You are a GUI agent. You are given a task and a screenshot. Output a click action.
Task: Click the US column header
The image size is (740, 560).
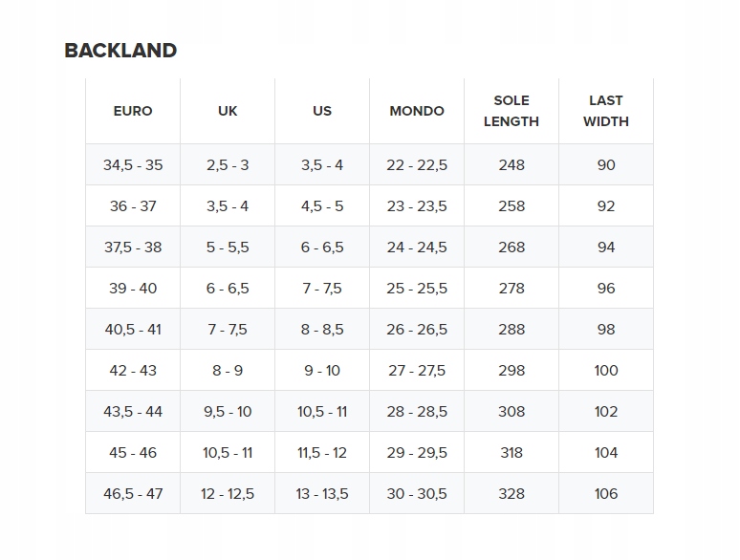tap(322, 111)
